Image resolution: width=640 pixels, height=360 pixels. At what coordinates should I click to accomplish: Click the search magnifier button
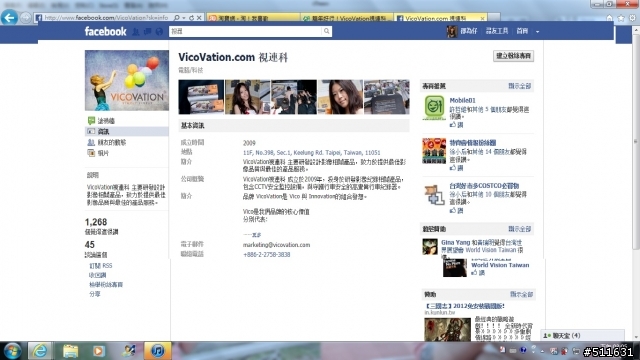coord(327,31)
